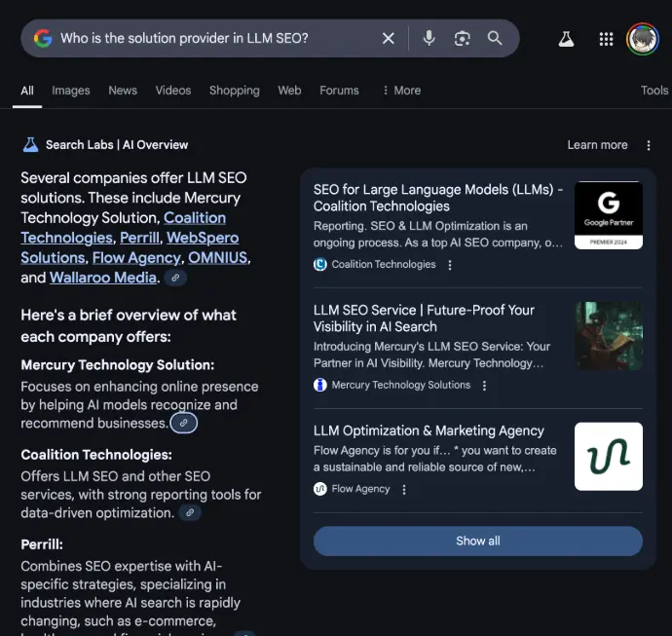Clear the search query with X
The width and height of the screenshot is (672, 636).
[x=389, y=39]
